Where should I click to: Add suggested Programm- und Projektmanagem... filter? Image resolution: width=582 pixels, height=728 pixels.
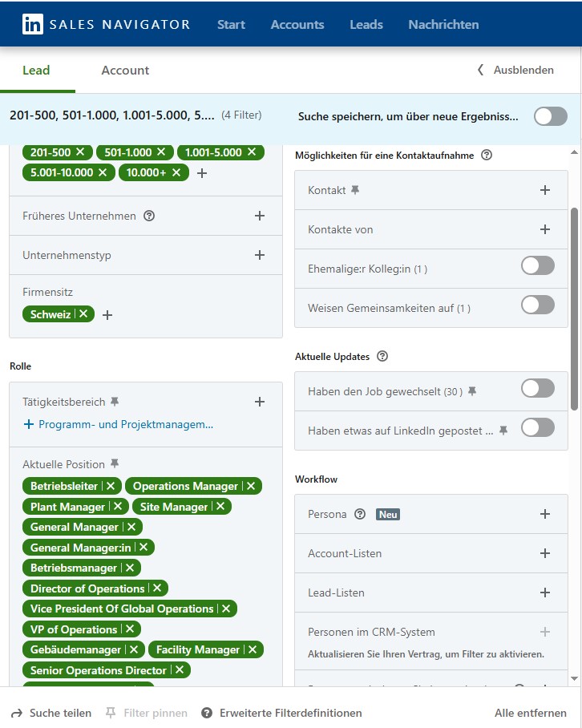click(x=119, y=424)
